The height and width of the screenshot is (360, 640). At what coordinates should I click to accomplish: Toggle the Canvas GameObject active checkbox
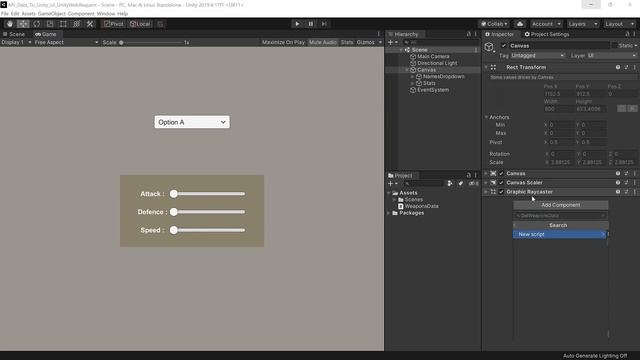pyautogui.click(x=504, y=46)
